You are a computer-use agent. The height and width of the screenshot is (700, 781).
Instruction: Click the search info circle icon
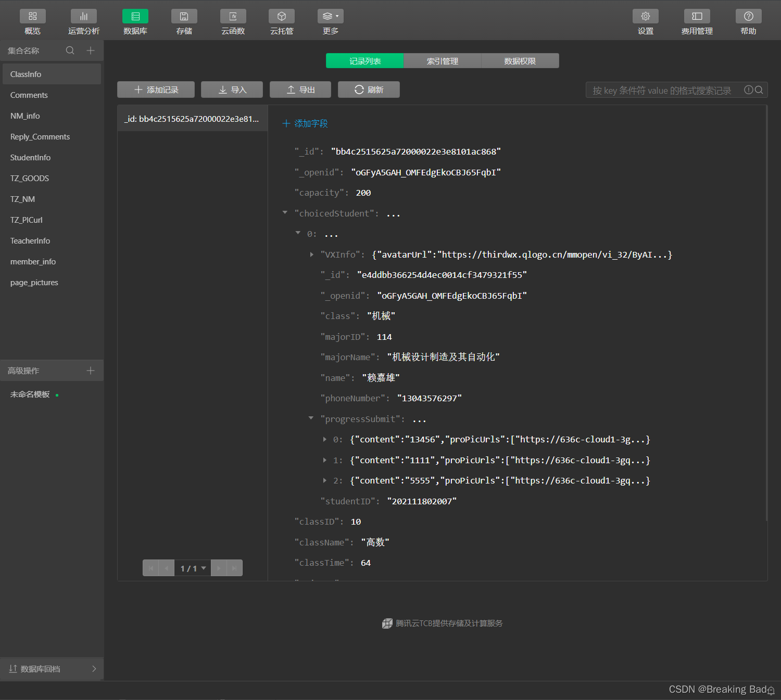tap(748, 90)
